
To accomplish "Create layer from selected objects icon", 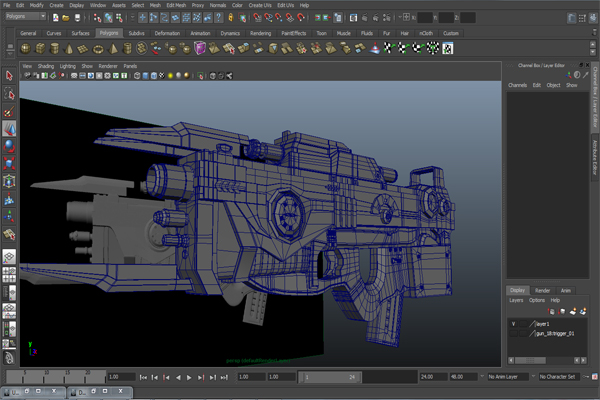I will pyautogui.click(x=583, y=312).
